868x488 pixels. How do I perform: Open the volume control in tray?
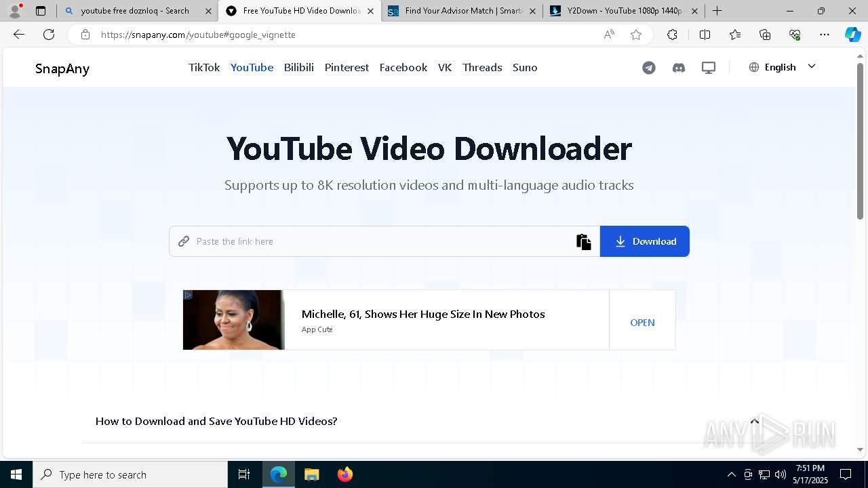click(781, 474)
